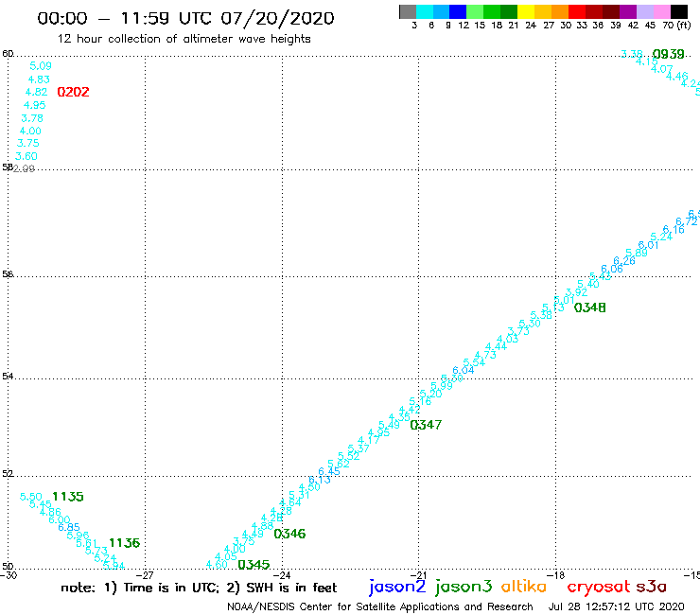The height and width of the screenshot is (615, 700).
Task: Click the green '1136' time stamp
Action: 125,543
